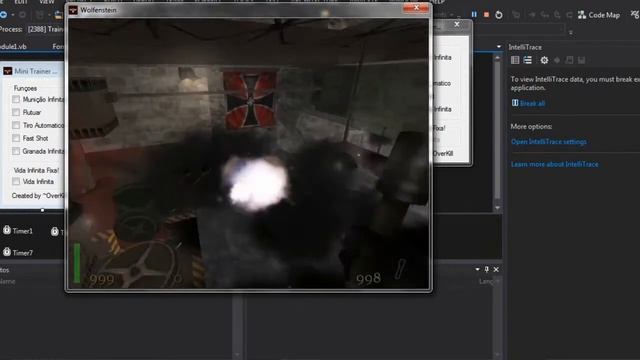
Task: Stop debugging with the red square icon
Action: 486,15
